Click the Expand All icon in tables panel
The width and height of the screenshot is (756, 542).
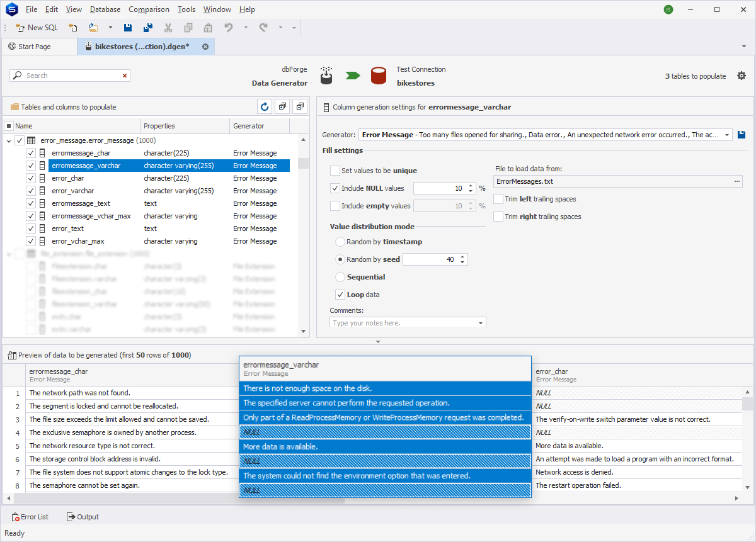pyautogui.click(x=282, y=107)
